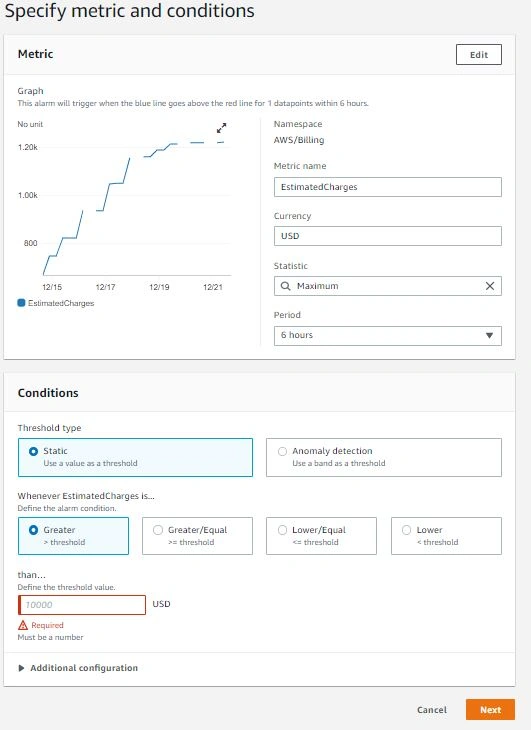Click the 1.00k axis label

tap(27, 195)
